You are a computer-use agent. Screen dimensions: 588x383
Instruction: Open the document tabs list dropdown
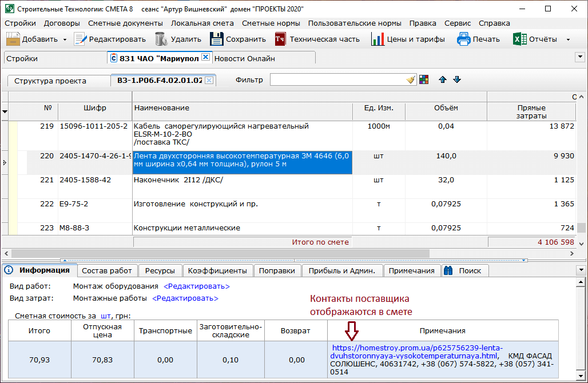pyautogui.click(x=580, y=57)
